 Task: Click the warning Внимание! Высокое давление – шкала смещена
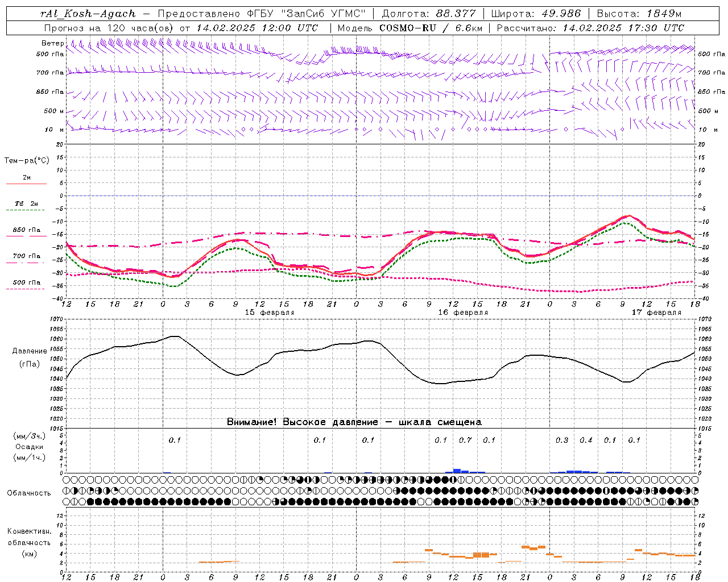point(354,422)
